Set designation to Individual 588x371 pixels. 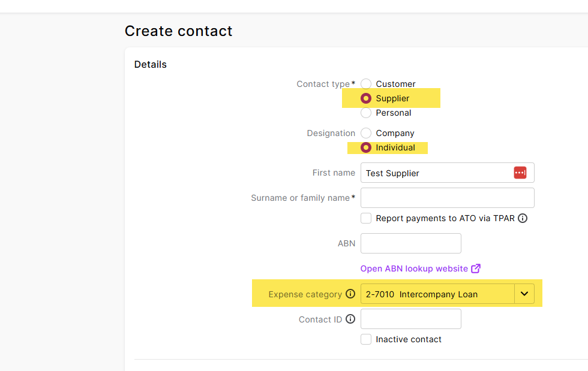(366, 147)
